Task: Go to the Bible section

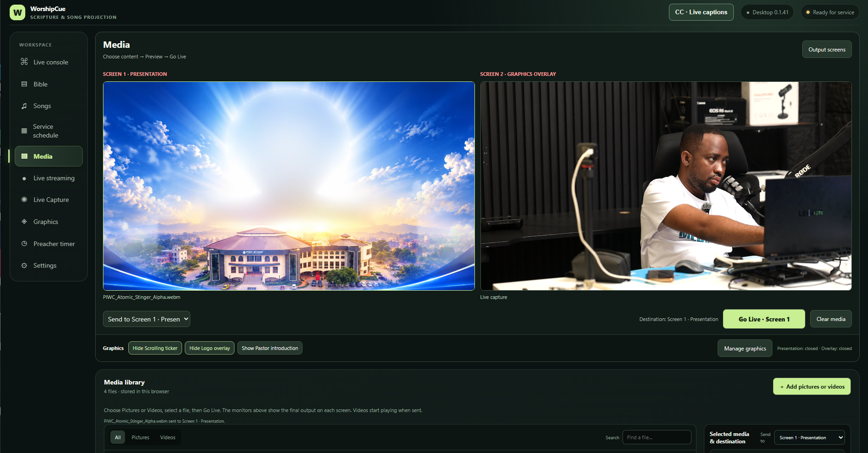Action: click(49, 84)
